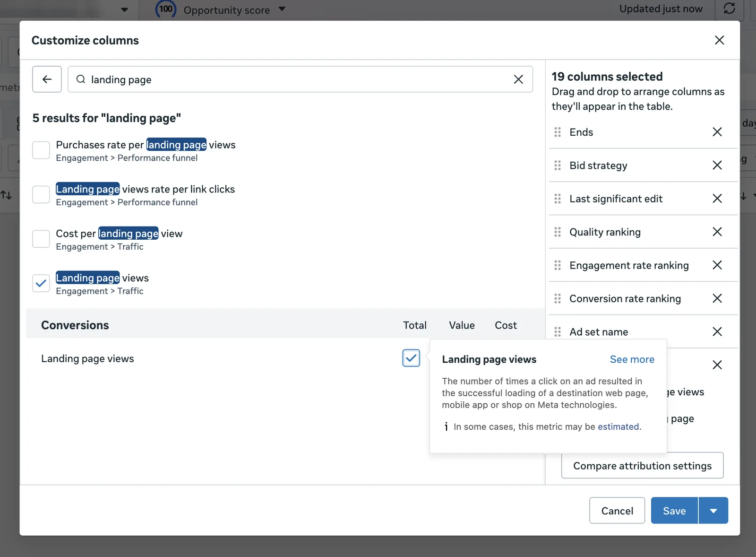756x557 pixels.
Task: Follow the estimated link in tooltip
Action: (619, 426)
